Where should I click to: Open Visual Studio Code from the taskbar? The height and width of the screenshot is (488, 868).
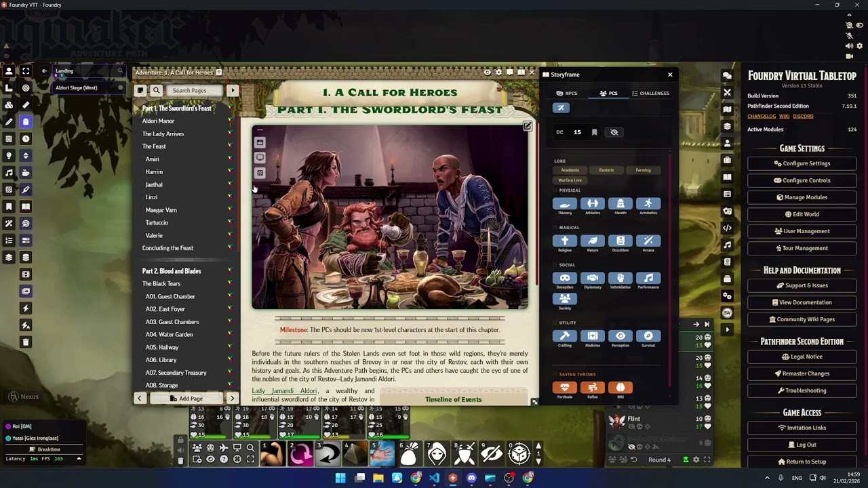(x=434, y=478)
